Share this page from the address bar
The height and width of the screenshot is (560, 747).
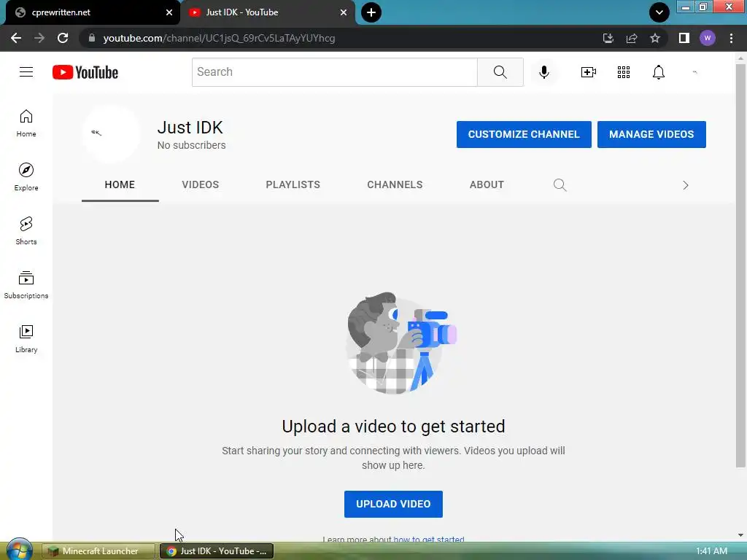click(632, 38)
